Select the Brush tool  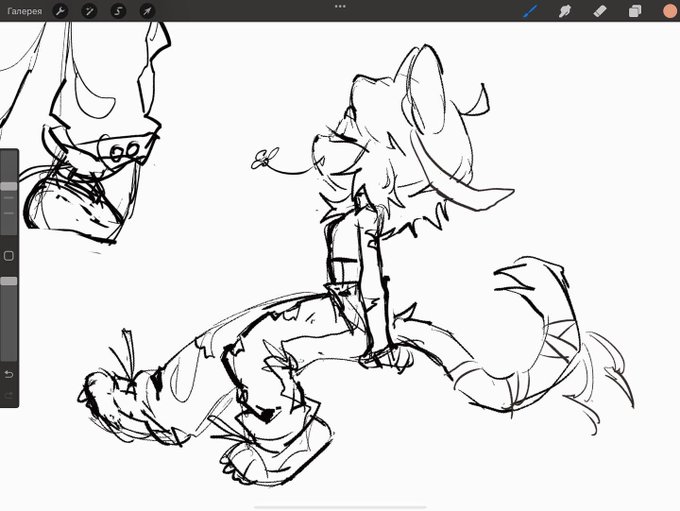[x=530, y=11]
